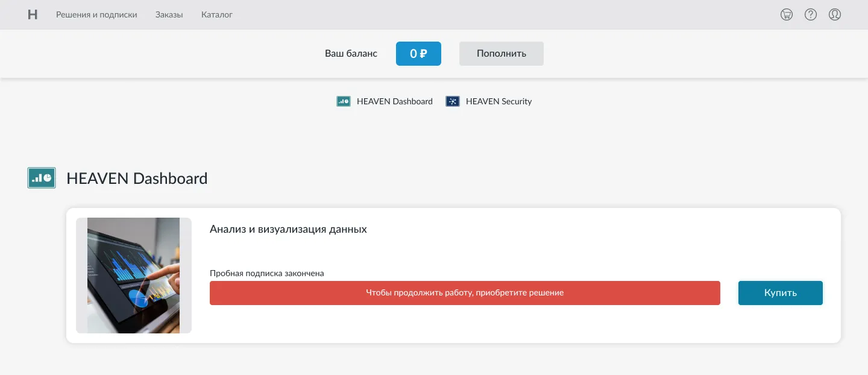Image resolution: width=868 pixels, height=375 pixels.
Task: Open help via the question mark icon
Action: (811, 14)
